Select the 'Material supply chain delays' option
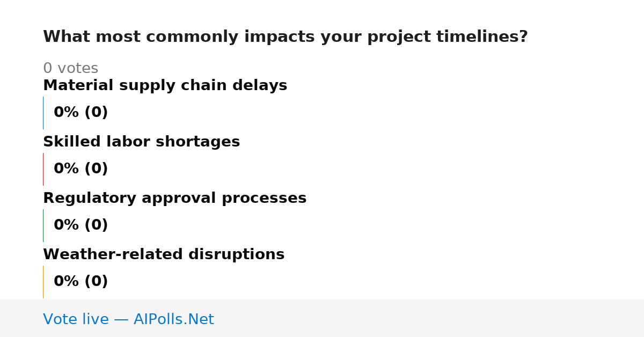The image size is (644, 337). 165,86
